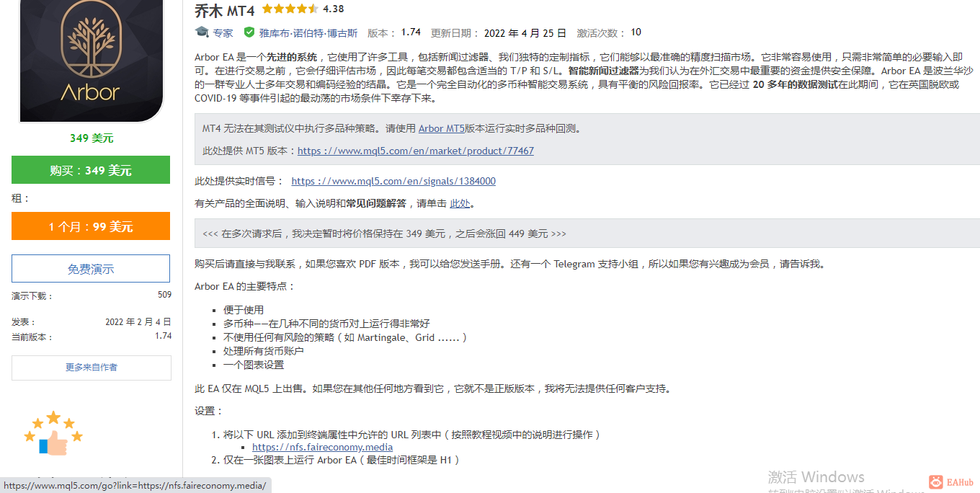980x493 pixels.
Task: Click the green verified shield icon
Action: click(x=249, y=32)
